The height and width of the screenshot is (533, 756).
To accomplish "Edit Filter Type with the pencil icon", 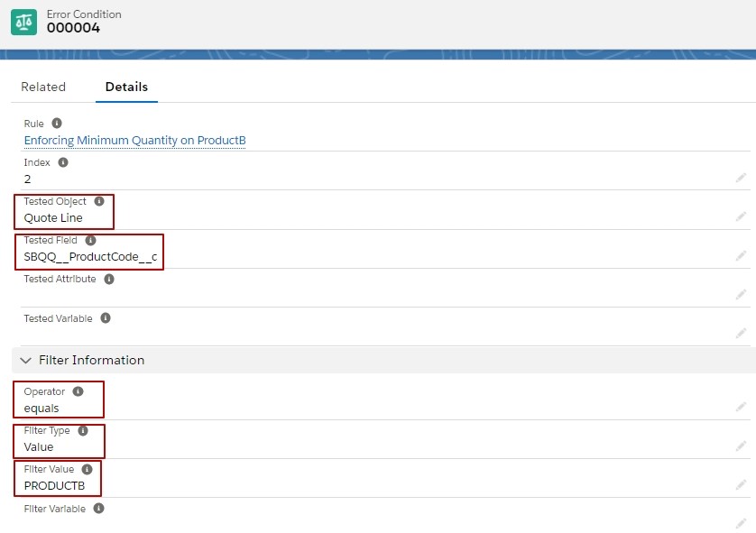I will [741, 446].
